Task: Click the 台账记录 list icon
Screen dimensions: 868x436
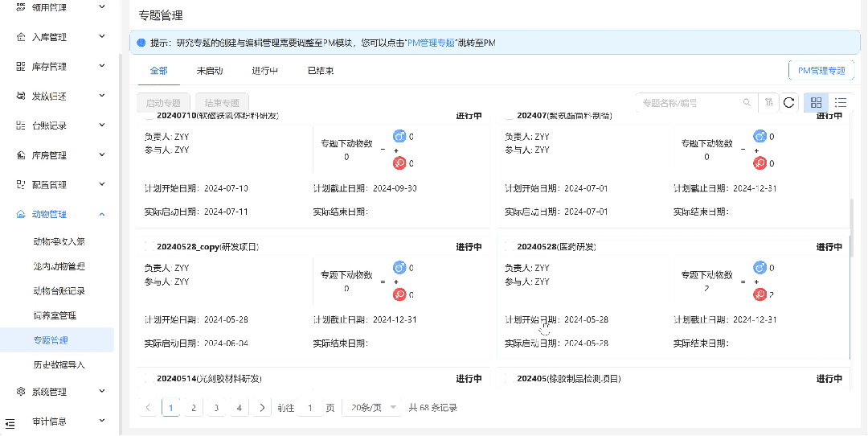Action: coord(21,125)
